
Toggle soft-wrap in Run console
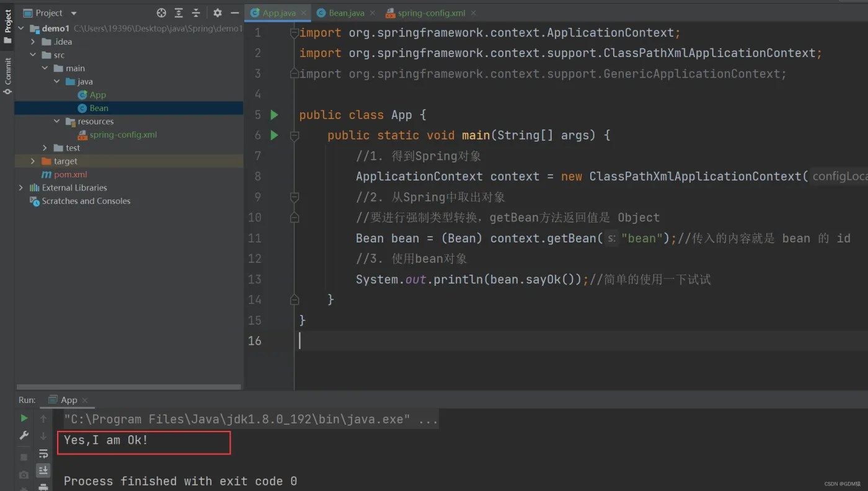pyautogui.click(x=43, y=454)
